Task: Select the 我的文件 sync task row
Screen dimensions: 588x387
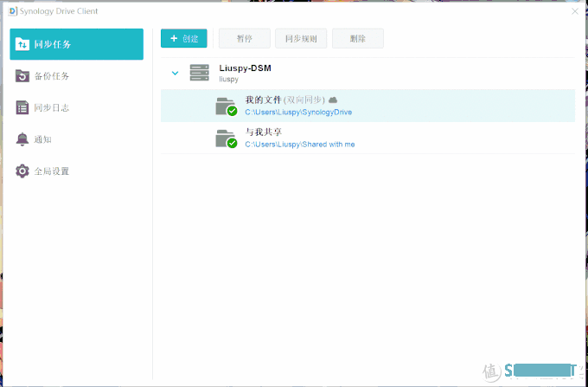Action: pyautogui.click(x=367, y=106)
